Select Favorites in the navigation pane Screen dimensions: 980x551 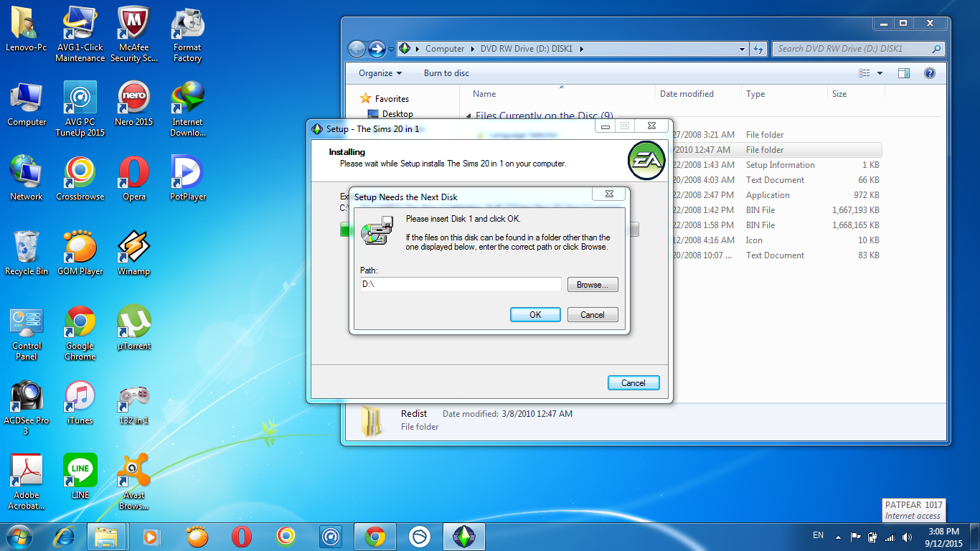(x=392, y=99)
